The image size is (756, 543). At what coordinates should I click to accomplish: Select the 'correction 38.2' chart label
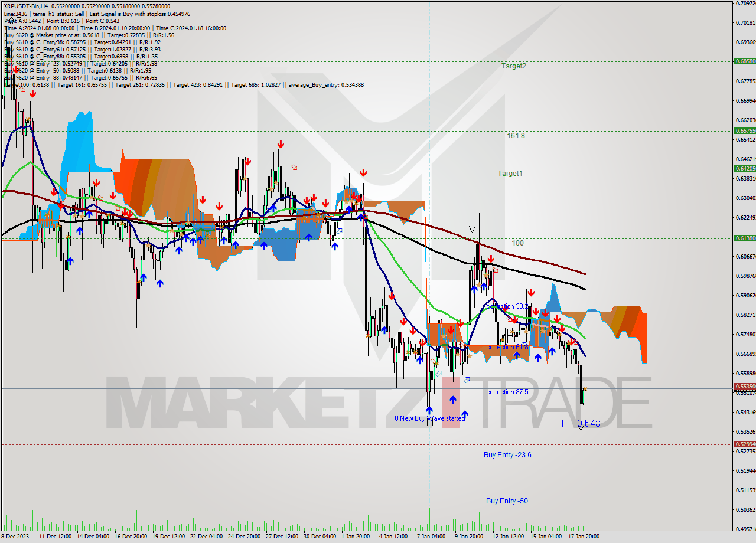pos(507,307)
